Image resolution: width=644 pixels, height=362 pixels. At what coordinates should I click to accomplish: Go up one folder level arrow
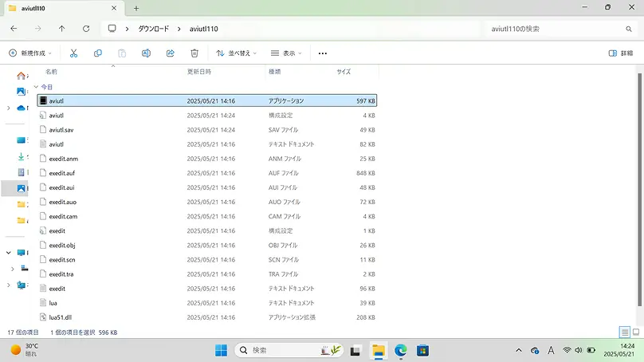coord(61,29)
